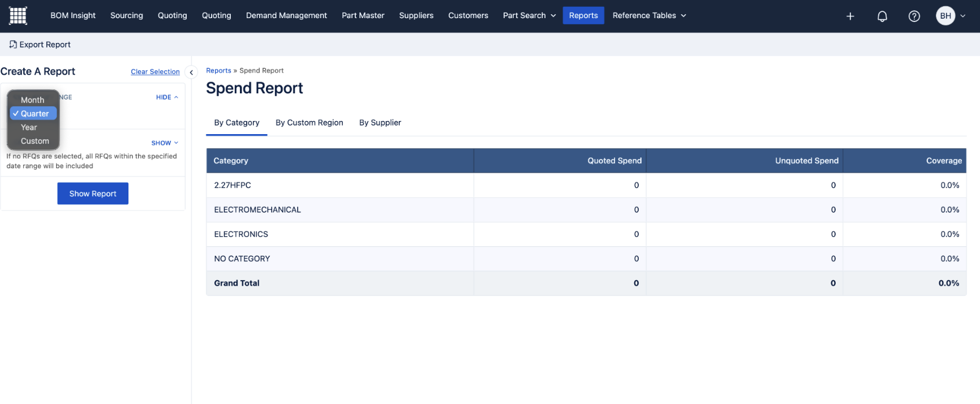Viewport: 980px width, 404px height.
Task: Open the notifications bell
Action: pos(882,16)
